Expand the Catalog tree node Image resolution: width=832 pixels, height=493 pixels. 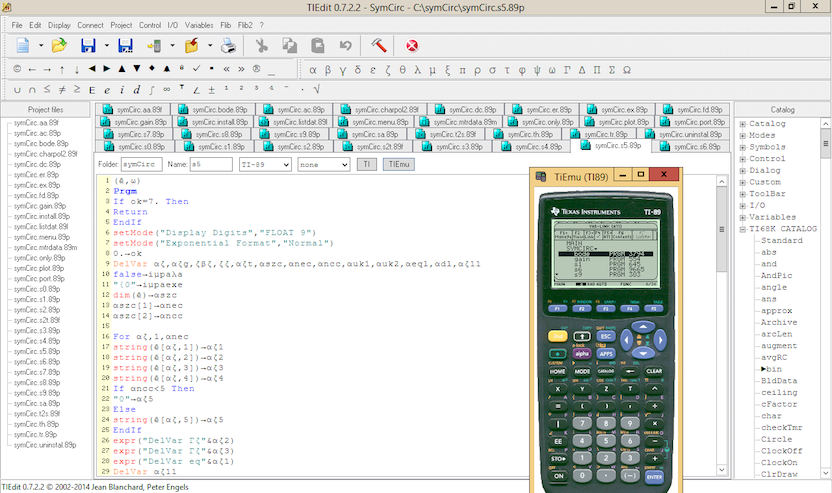pyautogui.click(x=743, y=124)
